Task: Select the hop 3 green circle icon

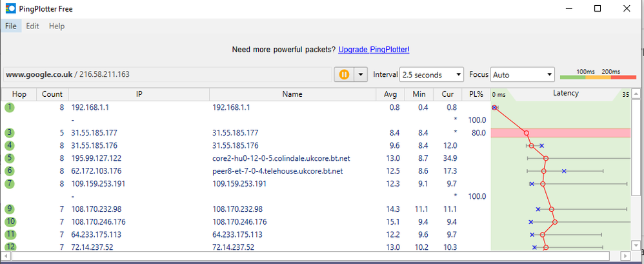Action: 10,133
